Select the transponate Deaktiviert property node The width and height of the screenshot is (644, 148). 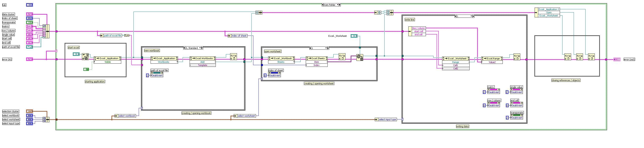(516, 116)
